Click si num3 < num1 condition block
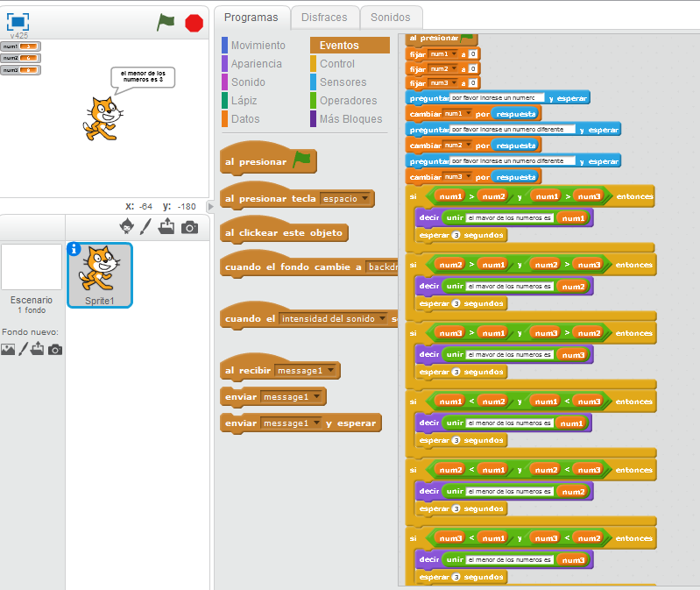This screenshot has height=590, width=700. (519, 538)
